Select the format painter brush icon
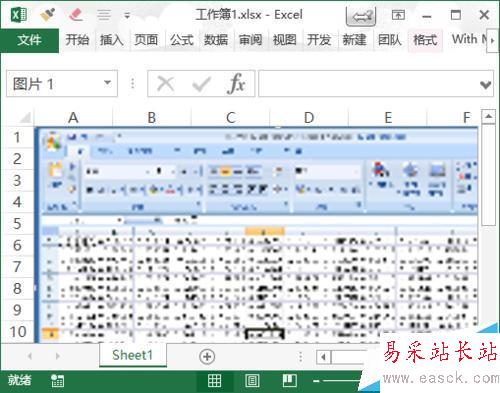This screenshot has height=393, width=500. [x=48, y=15]
